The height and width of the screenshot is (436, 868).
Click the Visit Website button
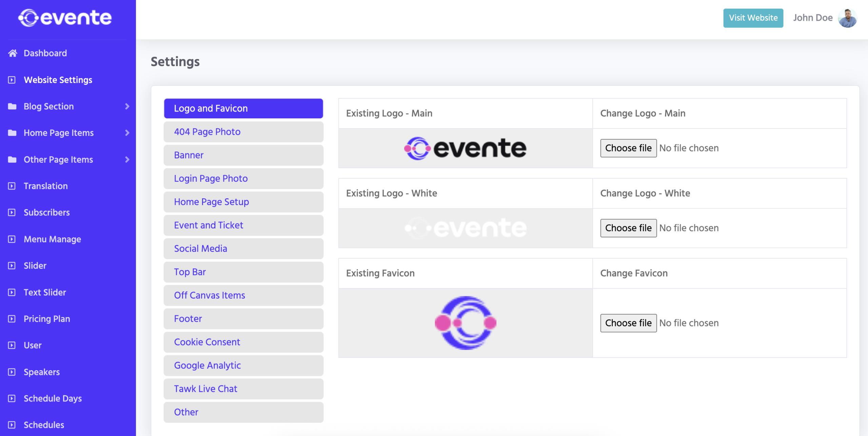coord(753,18)
